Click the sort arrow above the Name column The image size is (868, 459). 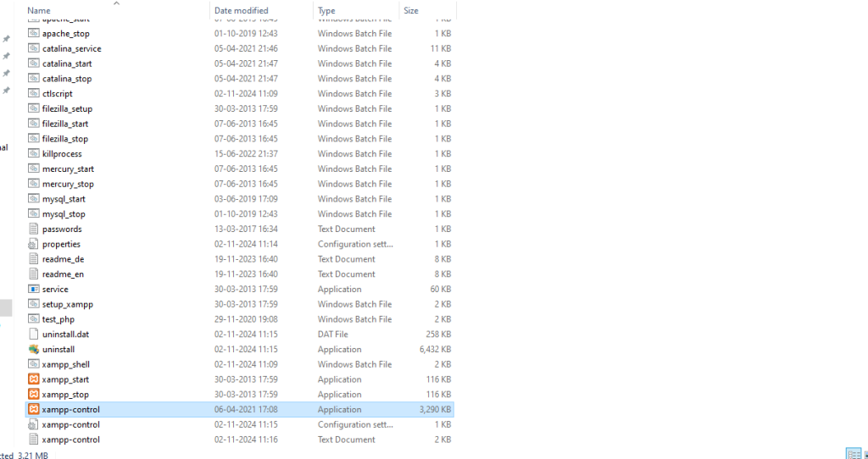(x=116, y=3)
